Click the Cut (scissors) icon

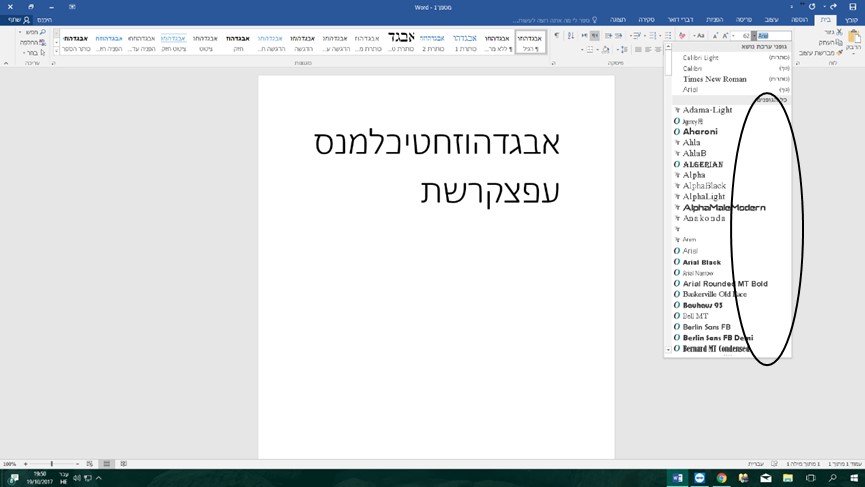(839, 32)
